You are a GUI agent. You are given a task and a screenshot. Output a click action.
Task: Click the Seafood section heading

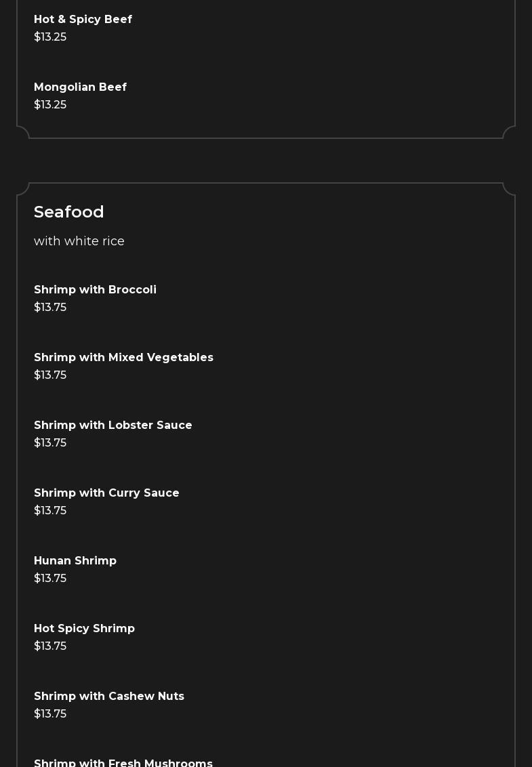(69, 212)
